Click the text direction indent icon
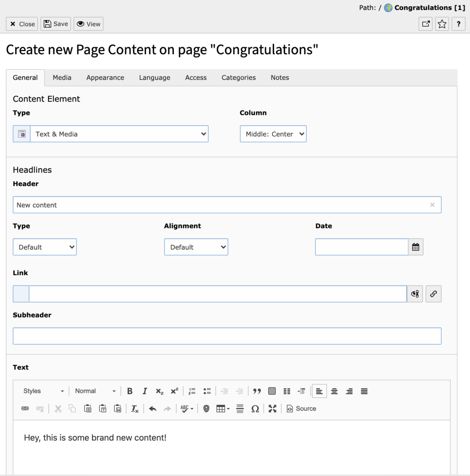 click(301, 391)
